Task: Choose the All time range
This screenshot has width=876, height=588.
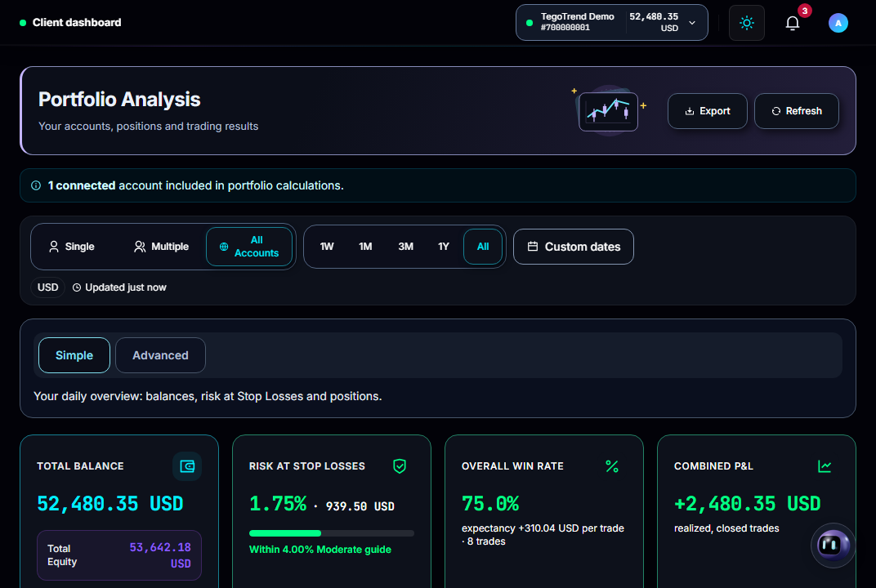Action: click(483, 247)
